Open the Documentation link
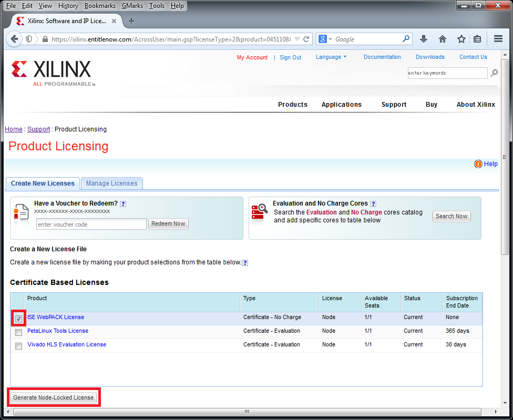The width and height of the screenshot is (513, 420). [x=382, y=57]
